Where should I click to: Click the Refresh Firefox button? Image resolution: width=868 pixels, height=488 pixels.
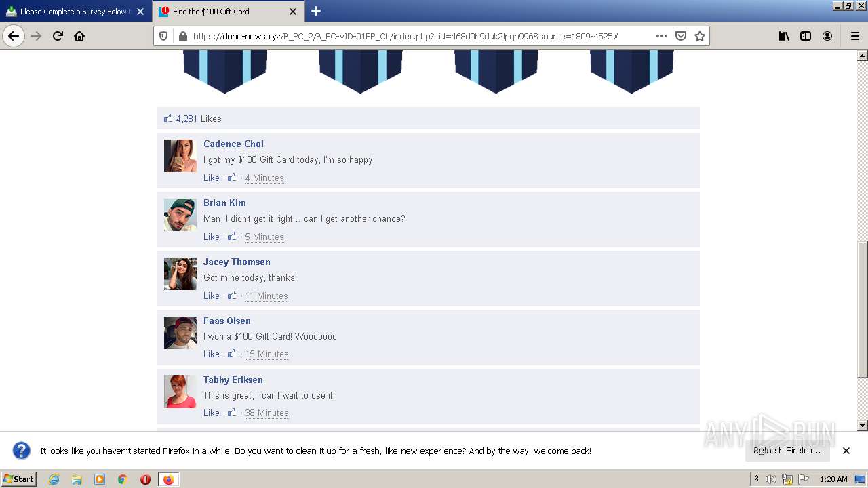[787, 451]
